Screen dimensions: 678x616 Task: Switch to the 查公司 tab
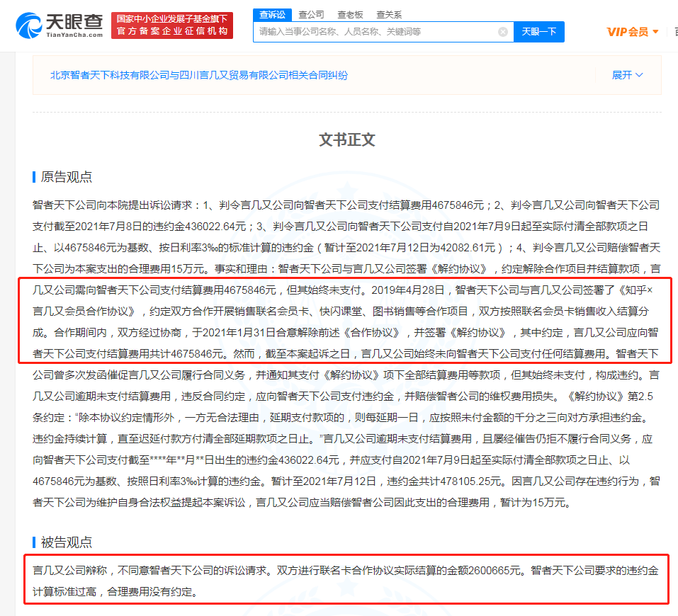point(311,15)
